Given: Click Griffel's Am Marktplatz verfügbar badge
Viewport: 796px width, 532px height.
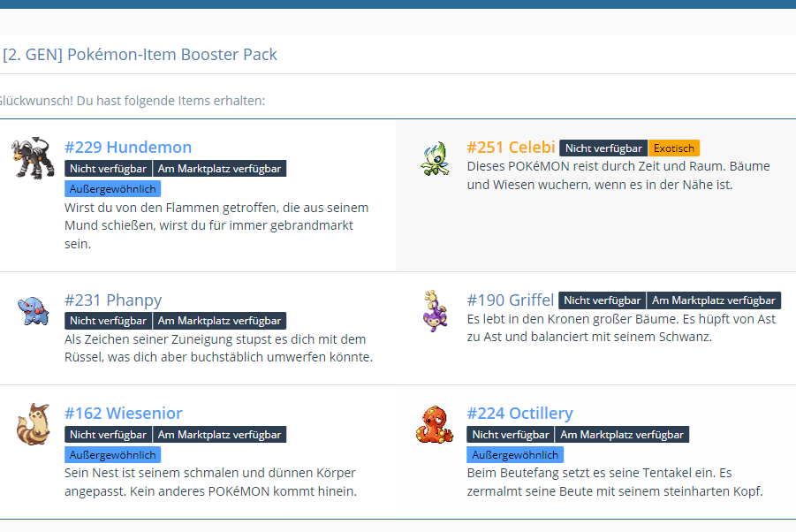Looking at the screenshot, I should 714,300.
